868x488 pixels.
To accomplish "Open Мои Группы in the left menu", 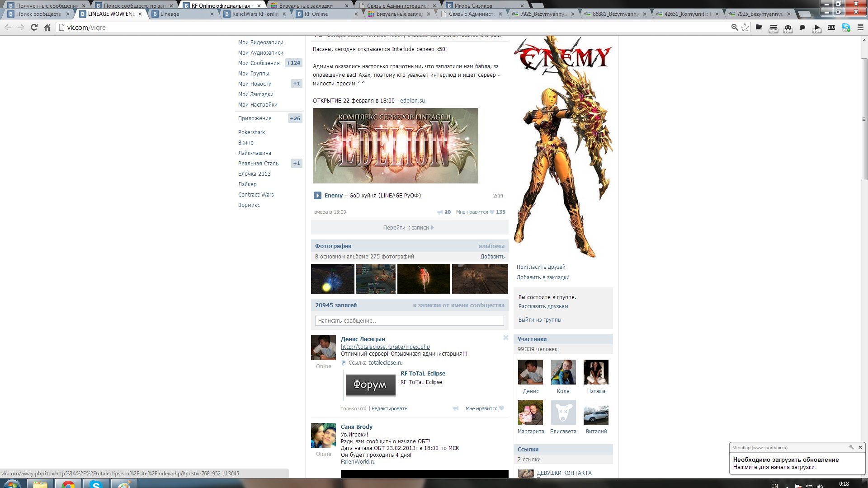I will click(x=253, y=74).
